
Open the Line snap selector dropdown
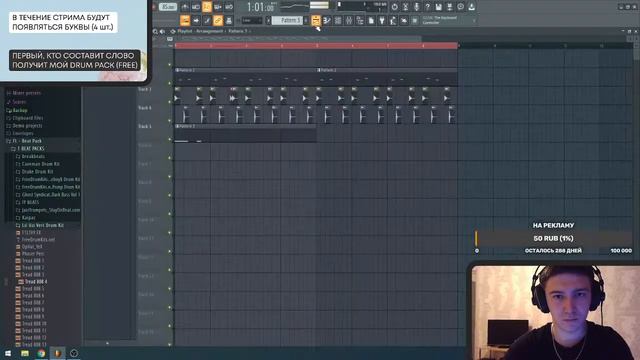point(251,20)
